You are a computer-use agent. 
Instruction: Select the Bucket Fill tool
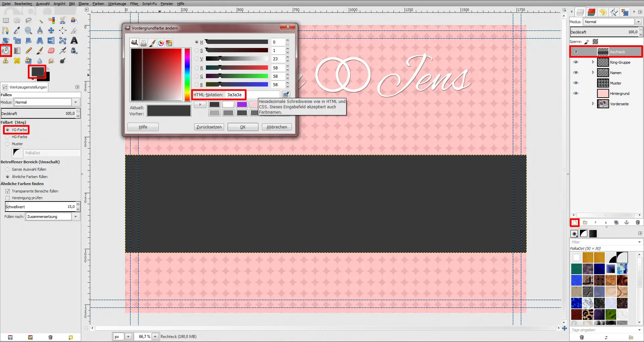(6, 51)
